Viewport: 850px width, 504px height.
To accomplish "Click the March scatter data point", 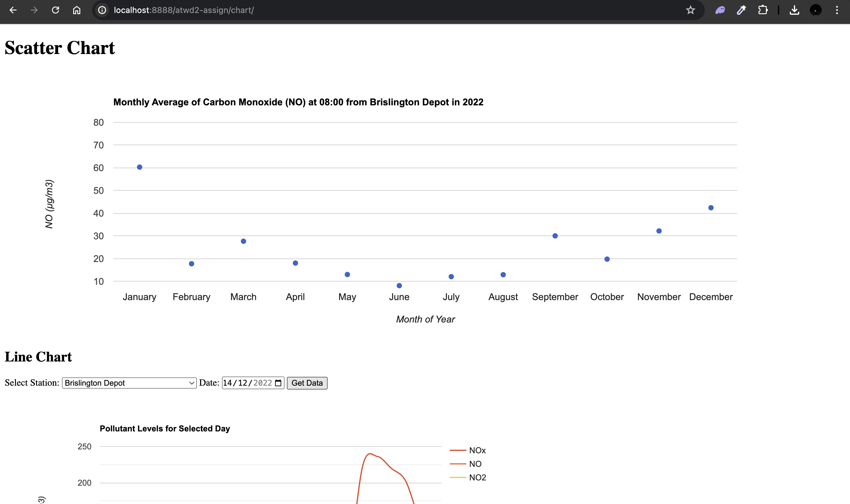I will pyautogui.click(x=243, y=241).
